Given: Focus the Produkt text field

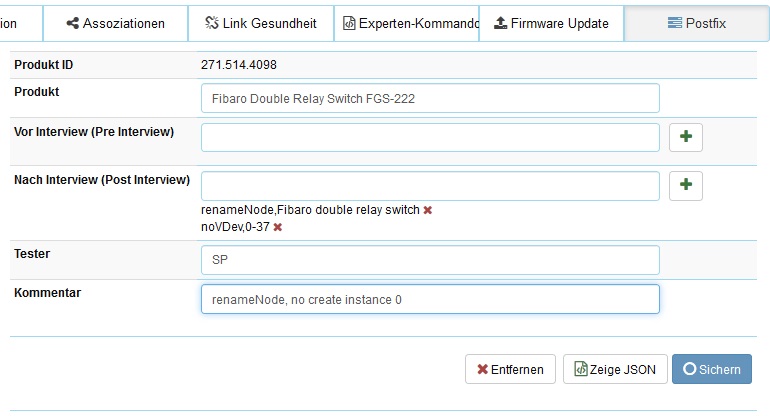Looking at the screenshot, I should point(430,98).
